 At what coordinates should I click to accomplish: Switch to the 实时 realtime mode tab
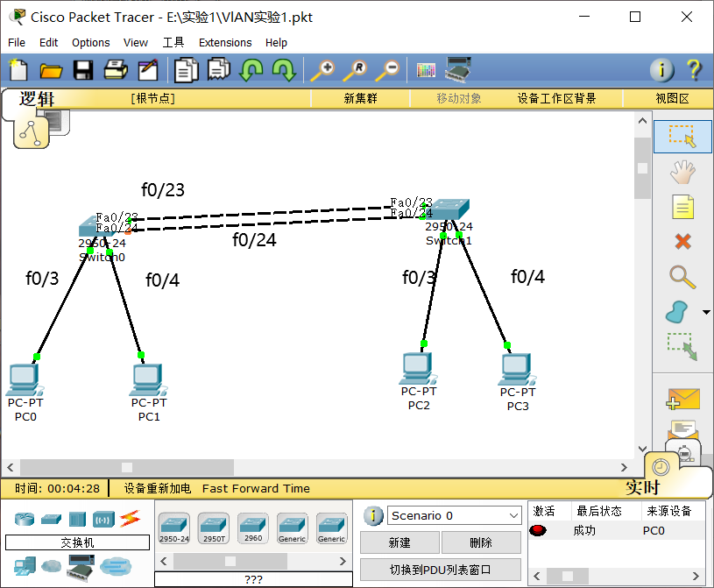(642, 487)
